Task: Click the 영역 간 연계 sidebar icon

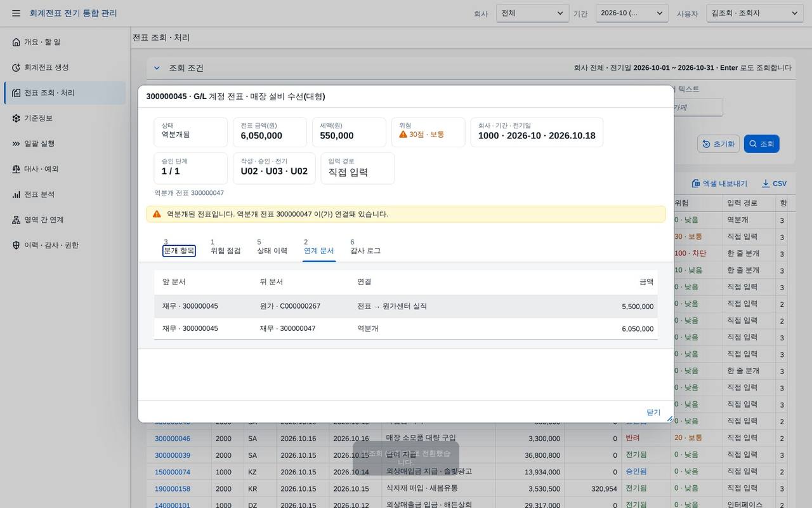Action: pos(16,220)
